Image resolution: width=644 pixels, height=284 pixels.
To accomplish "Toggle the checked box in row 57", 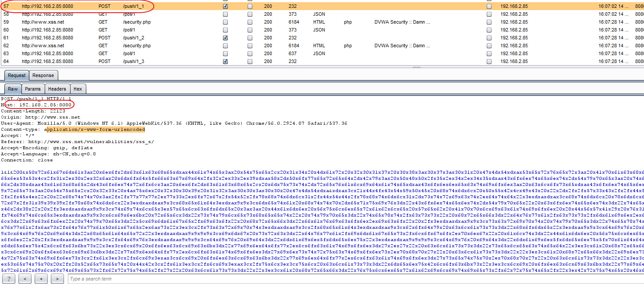I will tap(225, 7).
